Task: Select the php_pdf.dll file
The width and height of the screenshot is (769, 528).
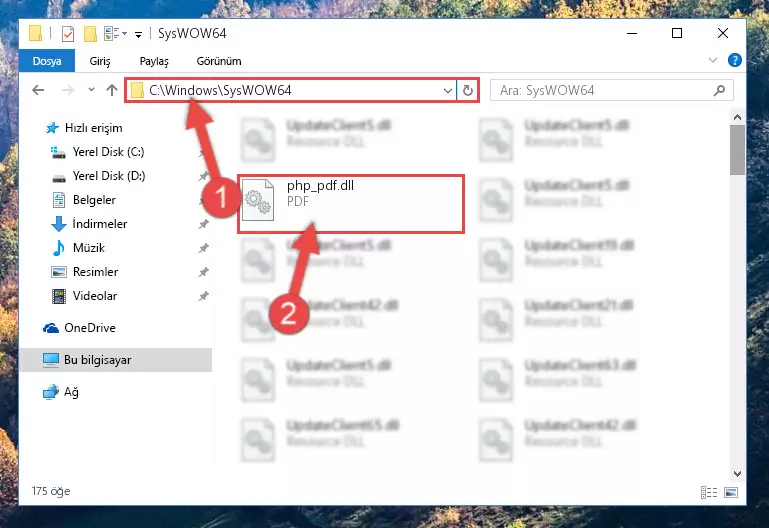Action: [x=351, y=203]
